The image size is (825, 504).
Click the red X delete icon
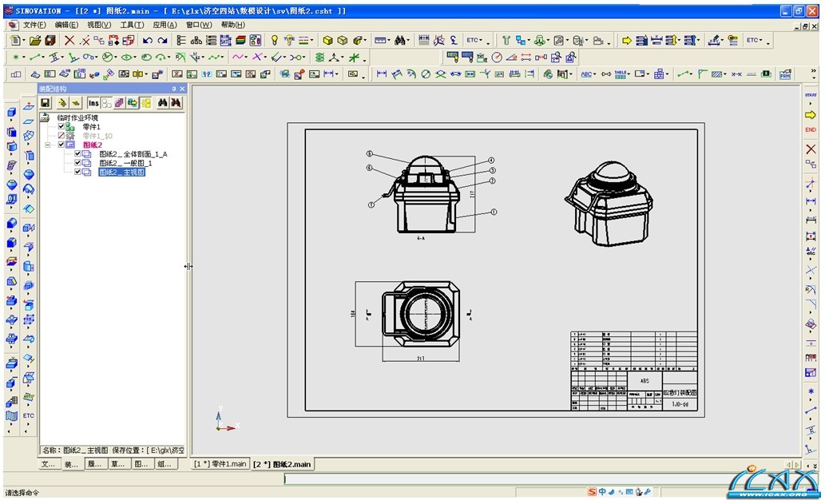coord(69,41)
